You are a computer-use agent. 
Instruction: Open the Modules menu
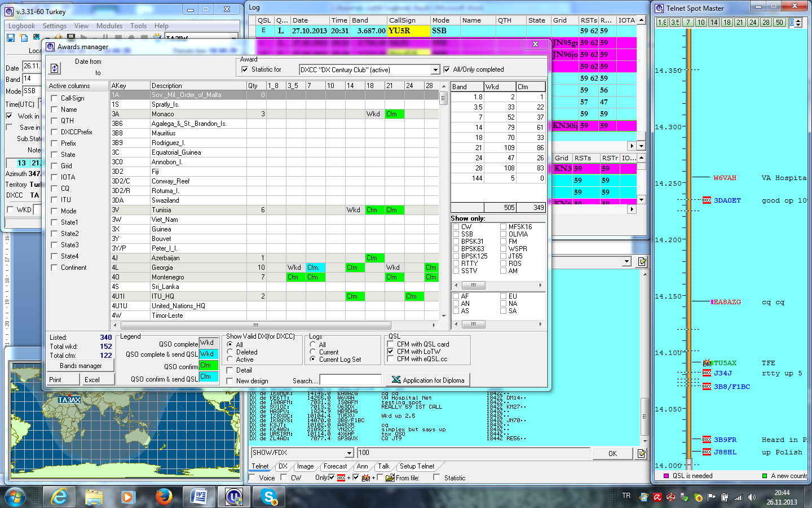[x=109, y=26]
